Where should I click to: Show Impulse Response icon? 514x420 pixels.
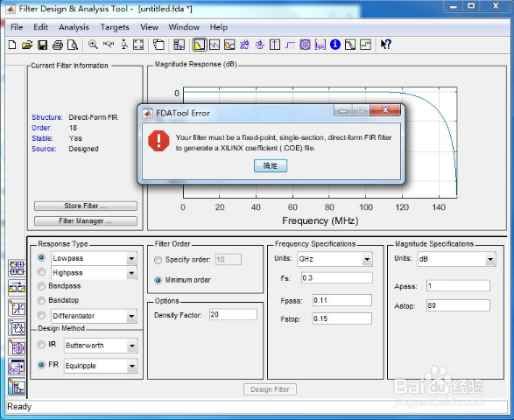tap(275, 45)
